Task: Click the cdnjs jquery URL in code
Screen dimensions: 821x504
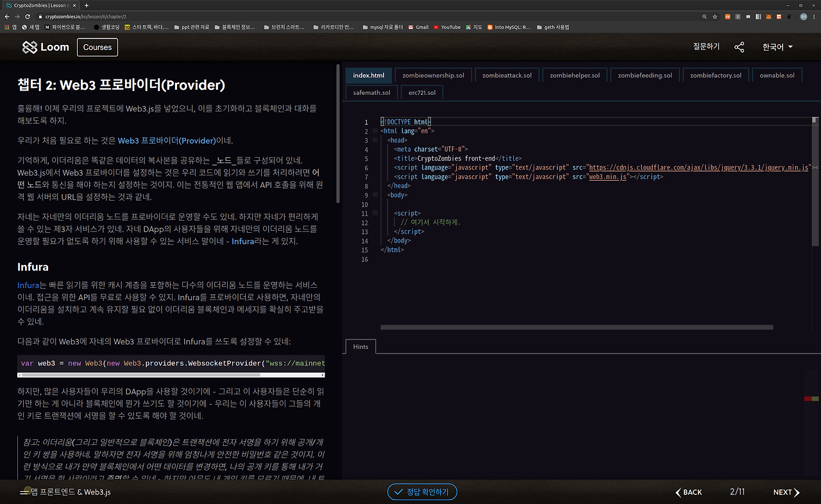Action: (699, 167)
